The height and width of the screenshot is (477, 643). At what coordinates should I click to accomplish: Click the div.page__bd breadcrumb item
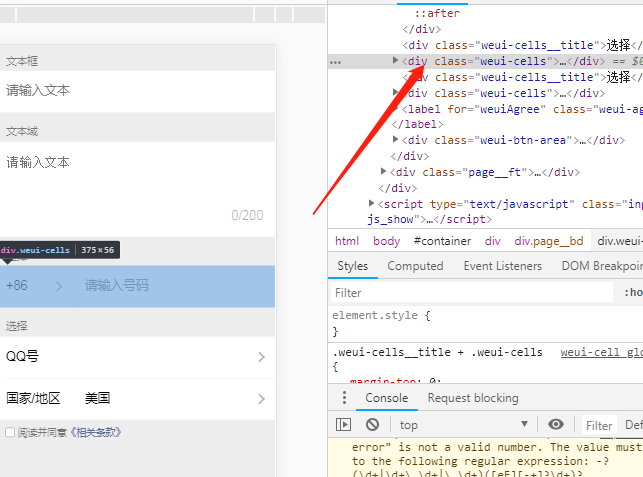[549, 241]
